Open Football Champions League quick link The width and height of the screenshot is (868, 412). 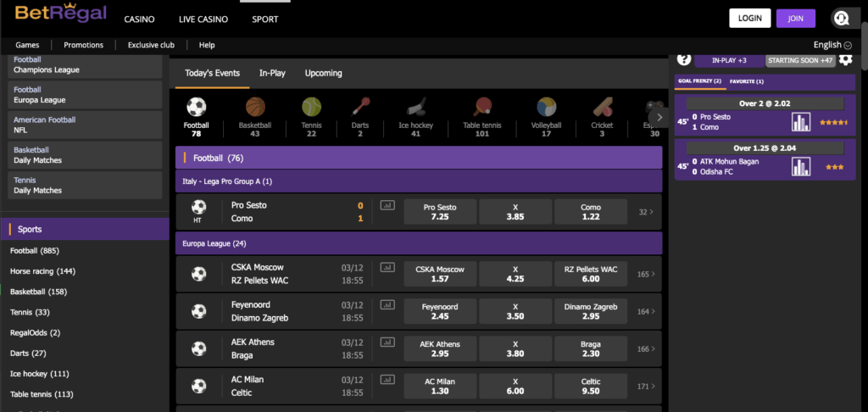coord(86,64)
